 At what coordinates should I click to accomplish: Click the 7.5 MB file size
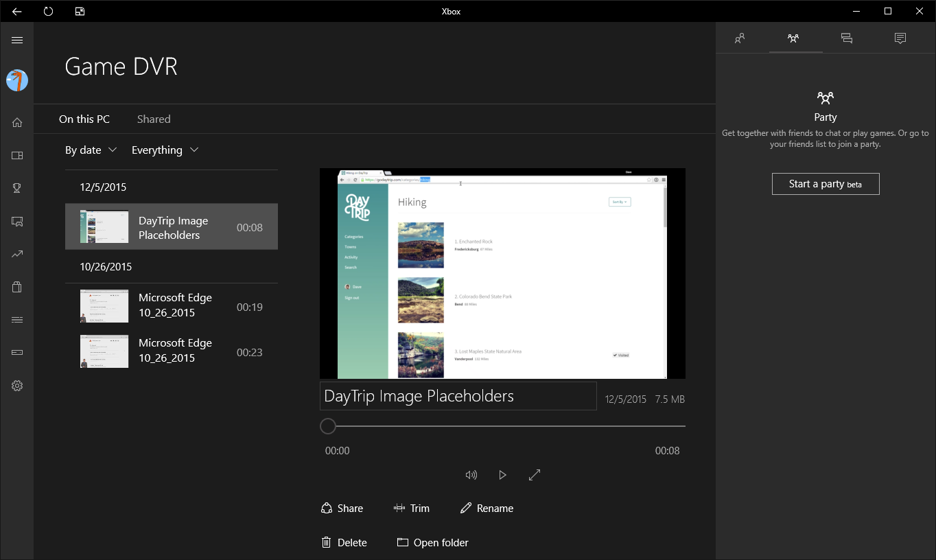(670, 399)
